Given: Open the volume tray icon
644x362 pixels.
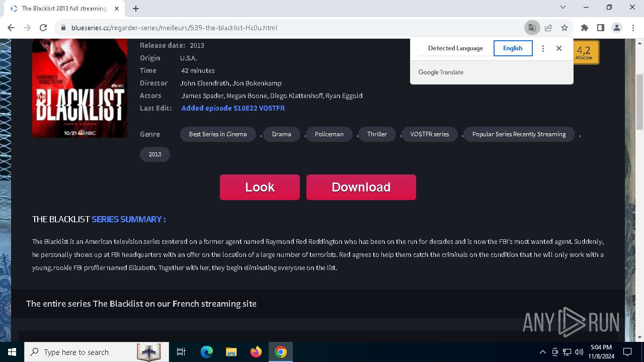Looking at the screenshot, I should point(579,352).
